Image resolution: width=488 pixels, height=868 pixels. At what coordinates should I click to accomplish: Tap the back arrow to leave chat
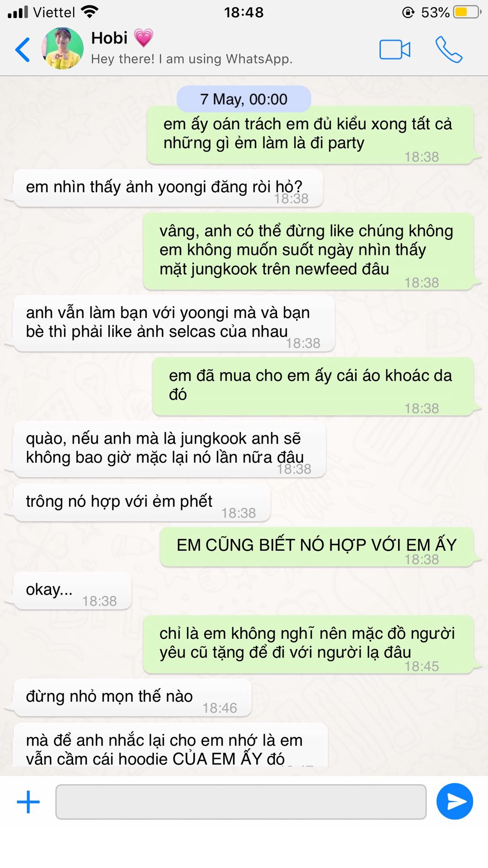pyautogui.click(x=23, y=49)
